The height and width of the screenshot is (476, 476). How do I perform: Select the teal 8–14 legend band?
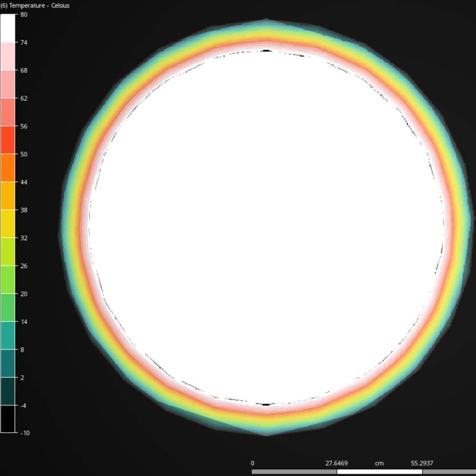(7, 335)
